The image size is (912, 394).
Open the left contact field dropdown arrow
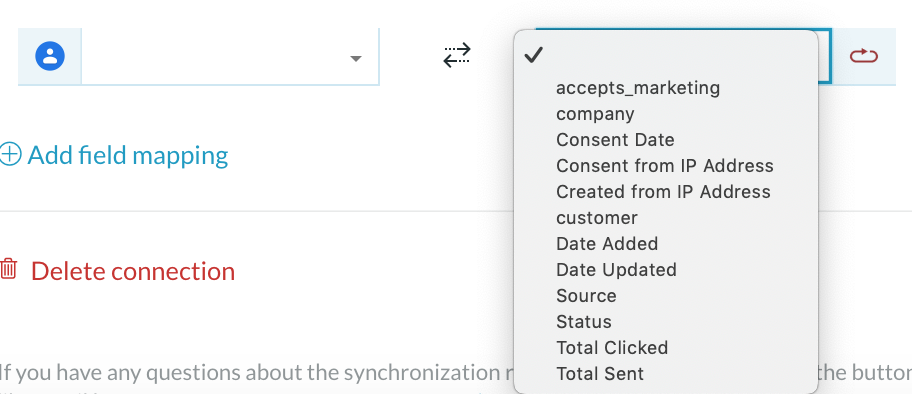coord(356,58)
